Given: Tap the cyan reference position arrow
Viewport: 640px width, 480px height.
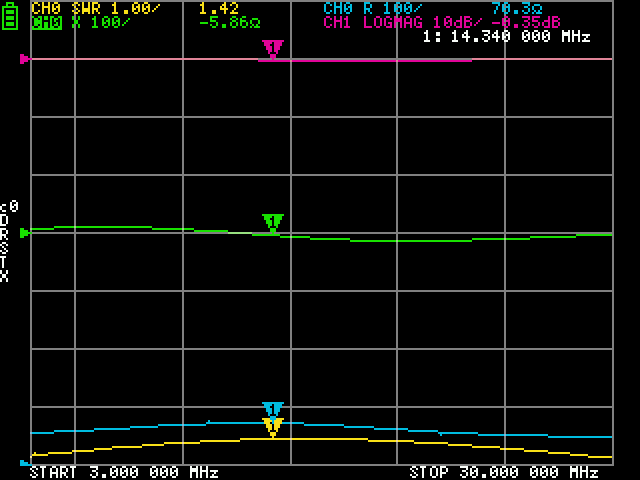Looking at the screenshot, I should [25, 463].
